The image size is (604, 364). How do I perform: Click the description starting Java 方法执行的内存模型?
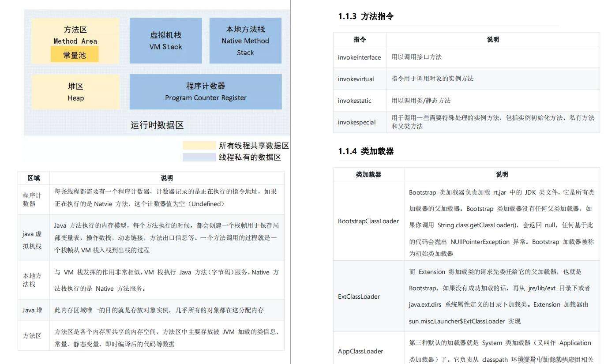click(166, 237)
